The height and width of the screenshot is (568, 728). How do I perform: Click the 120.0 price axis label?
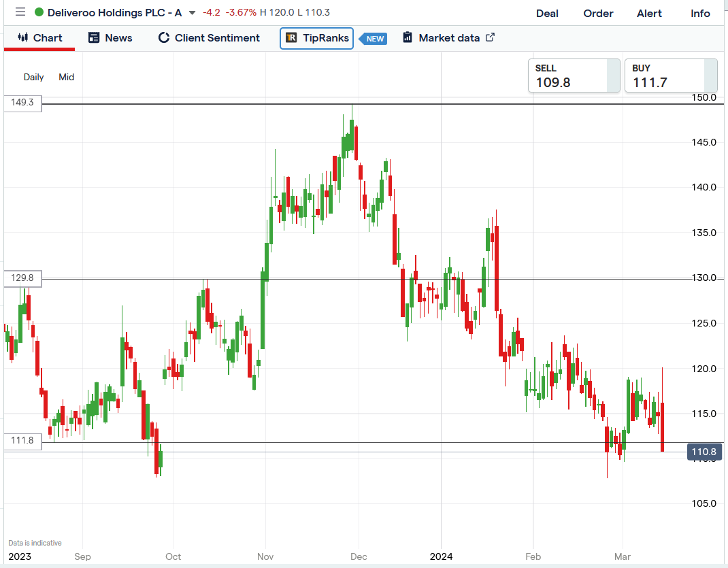tap(704, 369)
